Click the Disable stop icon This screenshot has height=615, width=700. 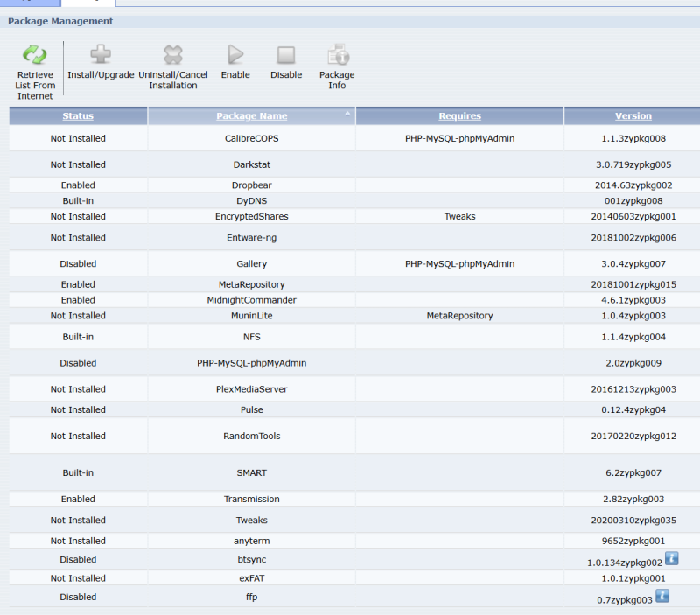click(x=286, y=55)
